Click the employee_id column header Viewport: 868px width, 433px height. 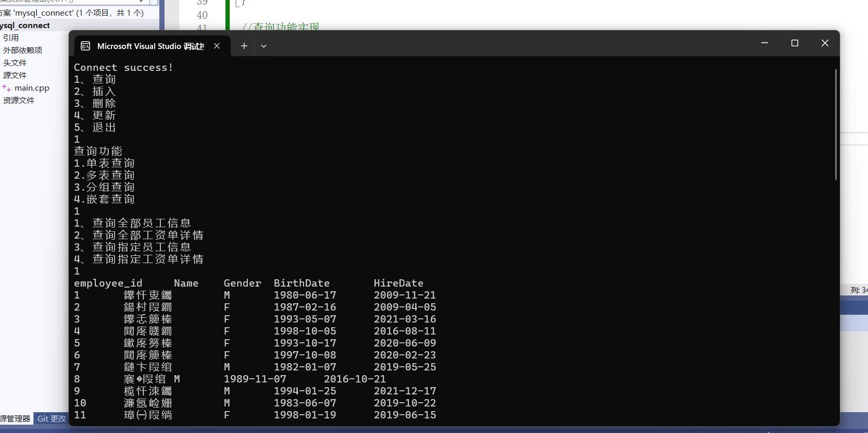coord(108,283)
